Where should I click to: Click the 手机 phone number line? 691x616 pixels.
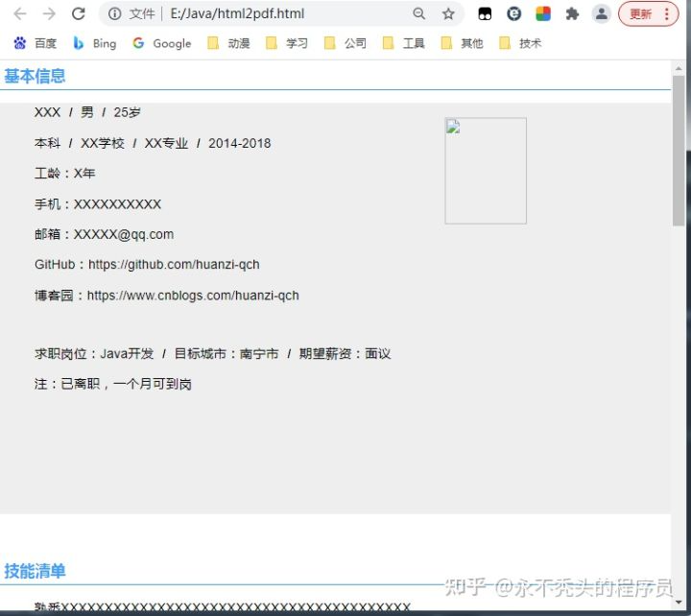click(x=98, y=204)
